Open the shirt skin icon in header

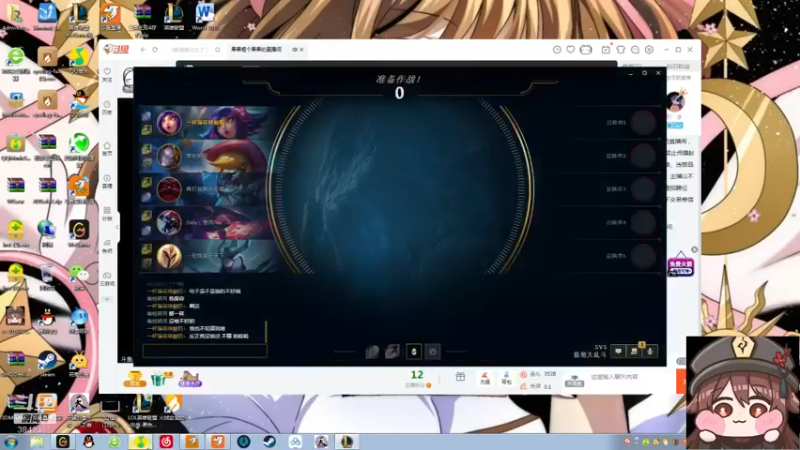[620, 49]
